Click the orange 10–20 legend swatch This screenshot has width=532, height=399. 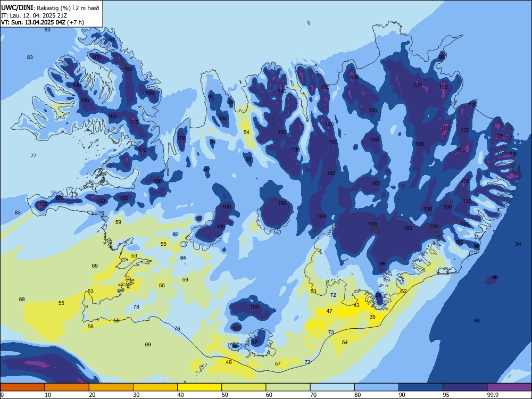click(x=67, y=387)
